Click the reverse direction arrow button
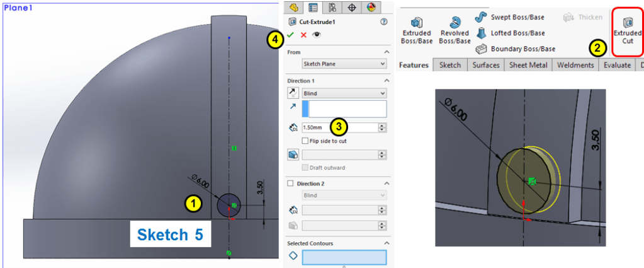The height and width of the screenshot is (268, 644). coord(293,93)
